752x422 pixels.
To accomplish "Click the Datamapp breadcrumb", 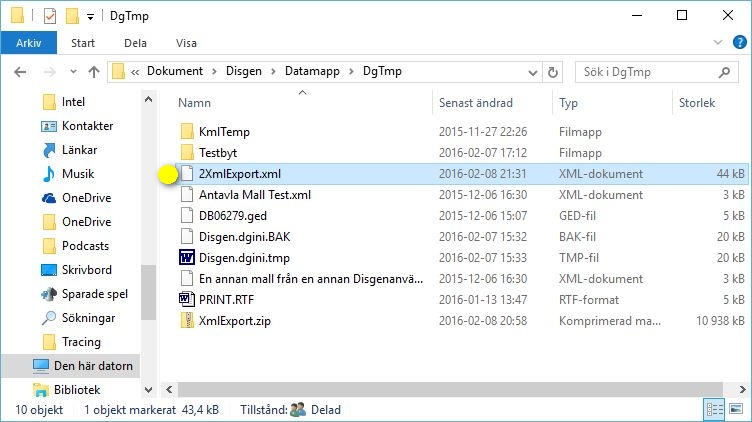I will pyautogui.click(x=312, y=71).
